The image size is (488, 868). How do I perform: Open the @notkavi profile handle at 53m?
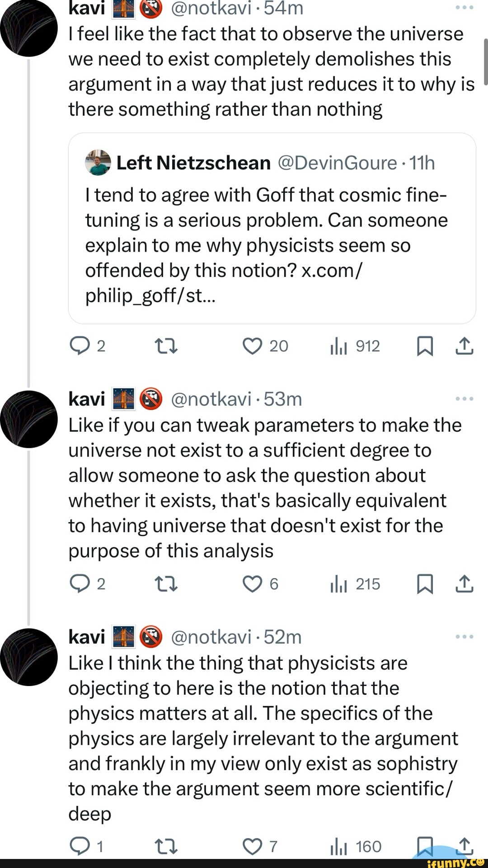click(x=211, y=399)
